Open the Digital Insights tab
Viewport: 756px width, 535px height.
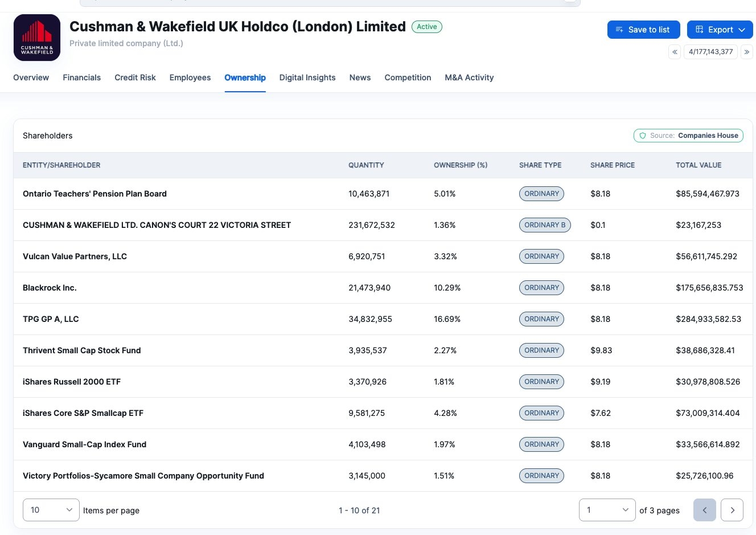click(307, 77)
